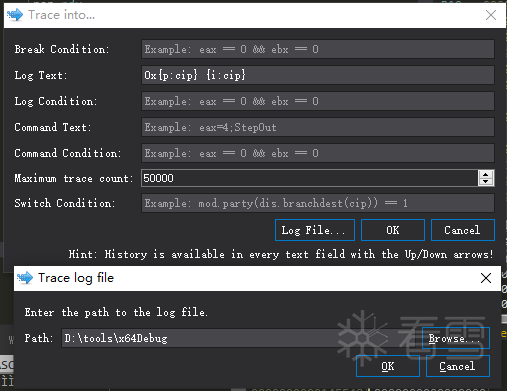Focus the Command Condition input field
The height and width of the screenshot is (391, 507).
point(318,153)
